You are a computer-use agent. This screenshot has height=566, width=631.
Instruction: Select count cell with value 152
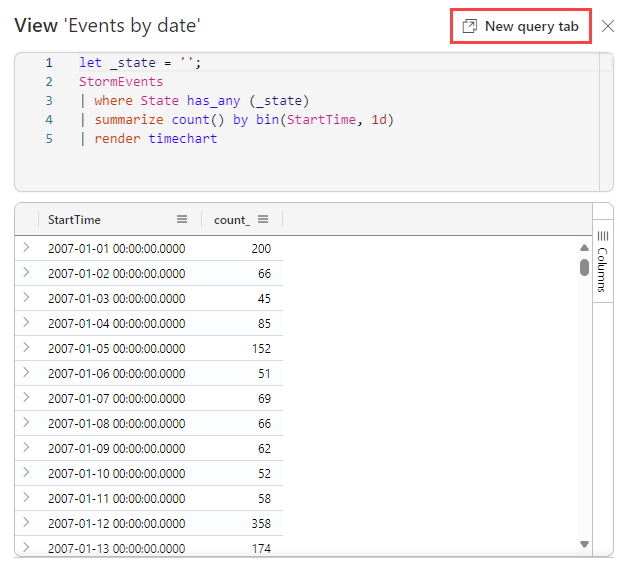tap(261, 349)
